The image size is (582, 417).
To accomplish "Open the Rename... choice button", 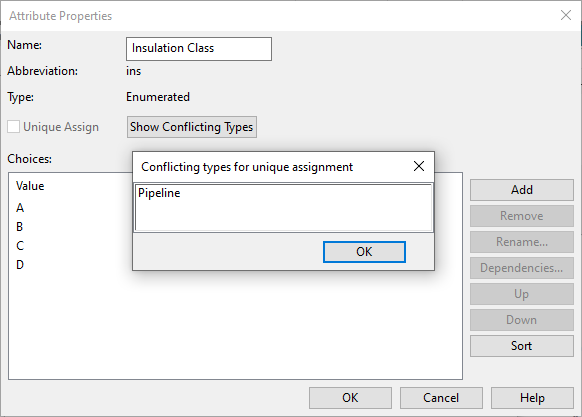I will 521,242.
